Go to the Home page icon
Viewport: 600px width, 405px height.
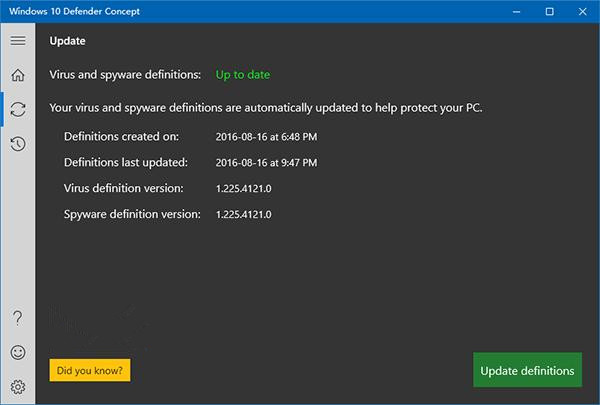point(18,75)
